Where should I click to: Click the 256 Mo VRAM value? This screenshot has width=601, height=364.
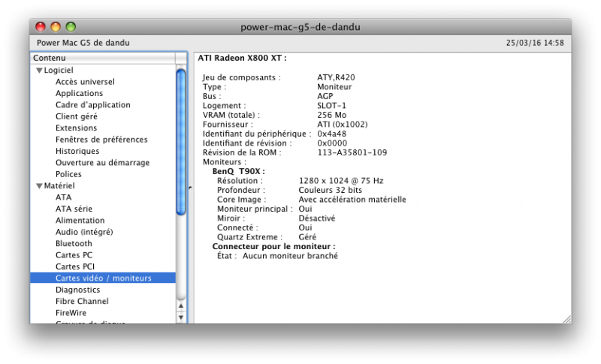[331, 115]
